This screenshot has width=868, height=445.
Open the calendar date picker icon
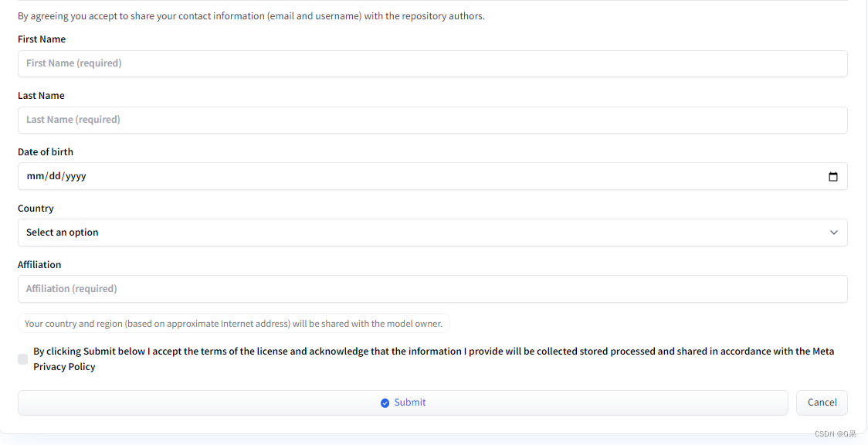(x=832, y=177)
